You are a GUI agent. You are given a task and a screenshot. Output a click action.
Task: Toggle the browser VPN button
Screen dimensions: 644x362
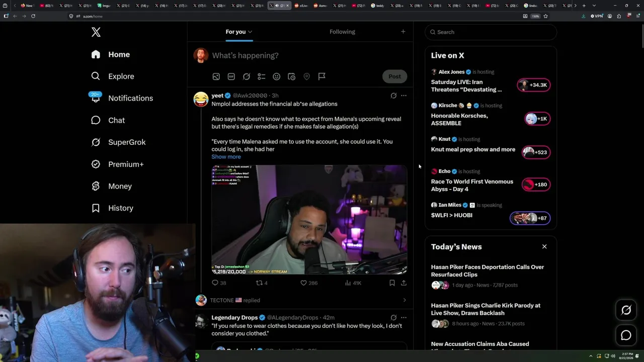click(x=597, y=16)
